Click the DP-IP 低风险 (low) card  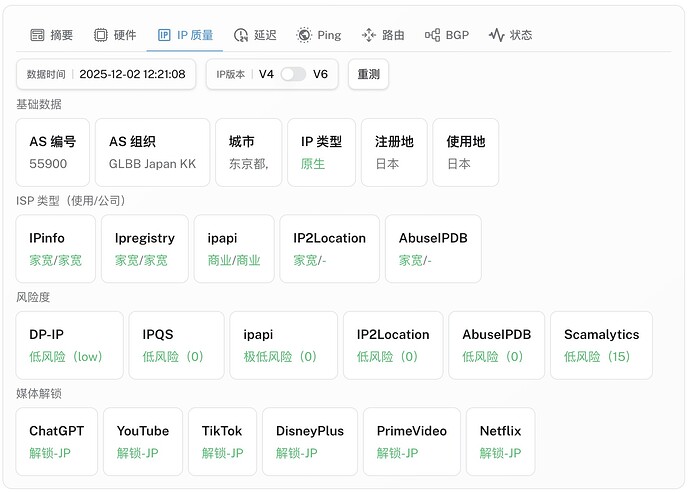70,345
